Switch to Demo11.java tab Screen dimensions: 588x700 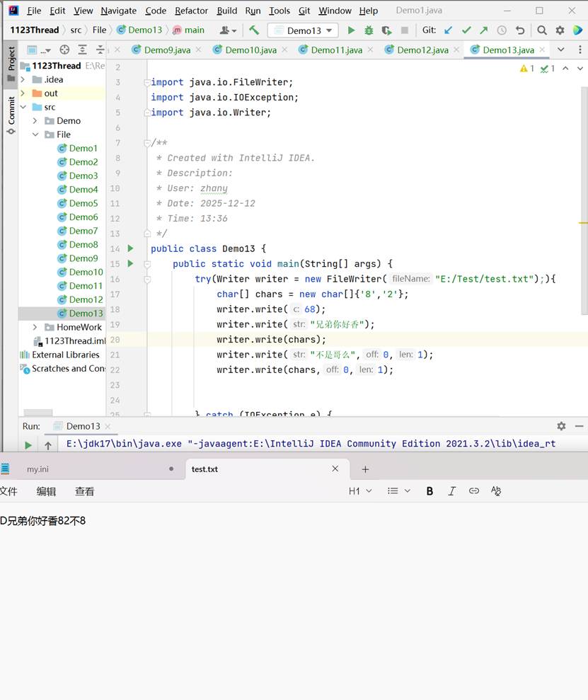pos(336,50)
